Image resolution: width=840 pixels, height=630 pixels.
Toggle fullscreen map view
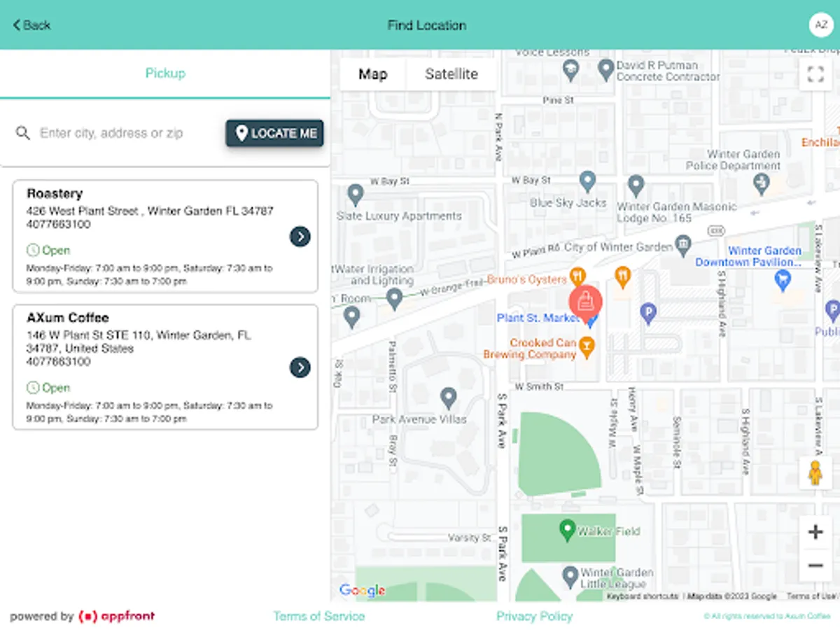coord(815,74)
